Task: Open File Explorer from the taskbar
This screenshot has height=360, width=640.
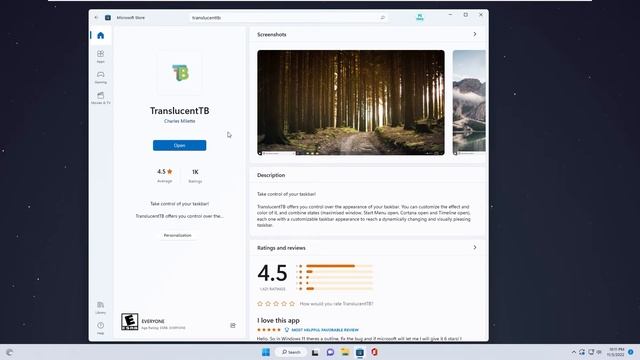Action: tap(345, 352)
